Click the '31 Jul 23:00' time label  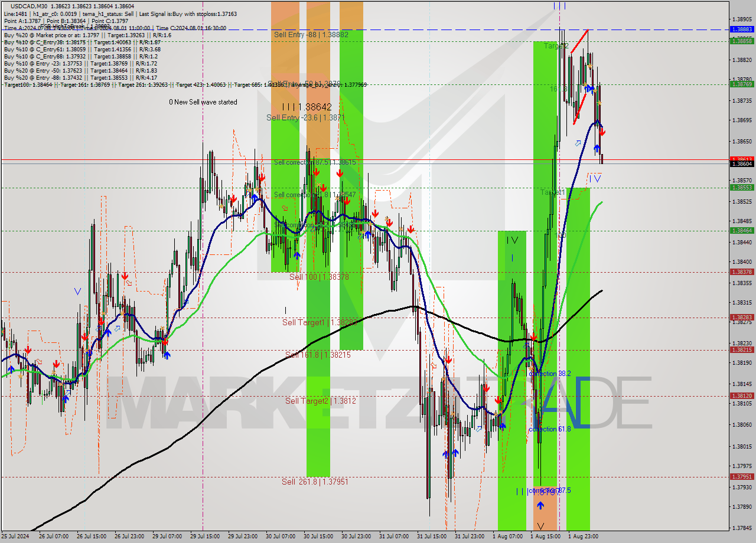470,537
